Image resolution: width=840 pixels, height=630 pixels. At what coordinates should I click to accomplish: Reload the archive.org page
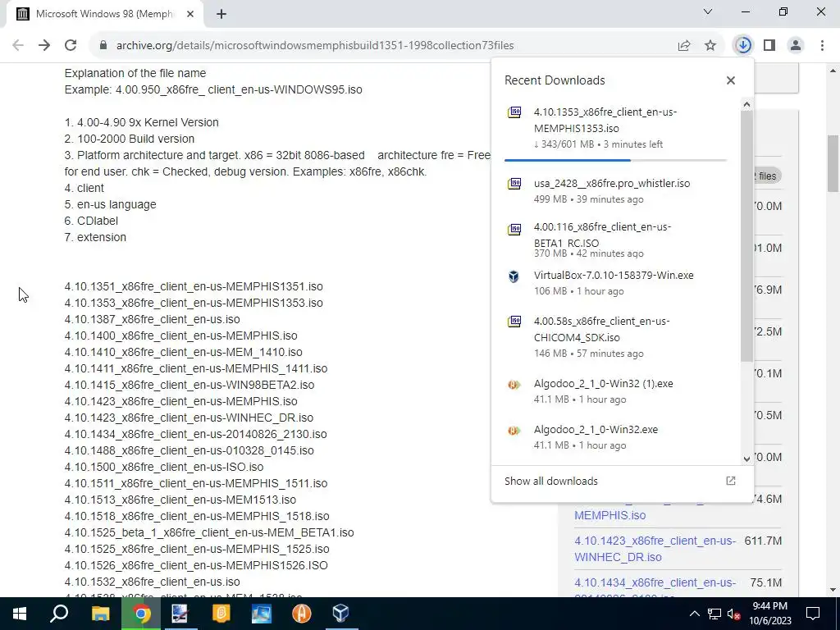coord(71,46)
